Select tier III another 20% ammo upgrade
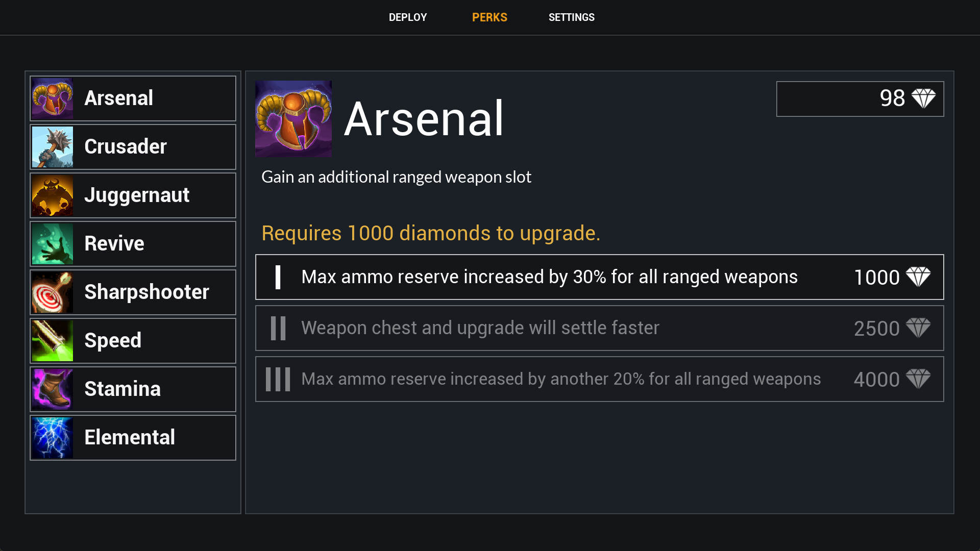The height and width of the screenshot is (551, 980). [x=600, y=379]
